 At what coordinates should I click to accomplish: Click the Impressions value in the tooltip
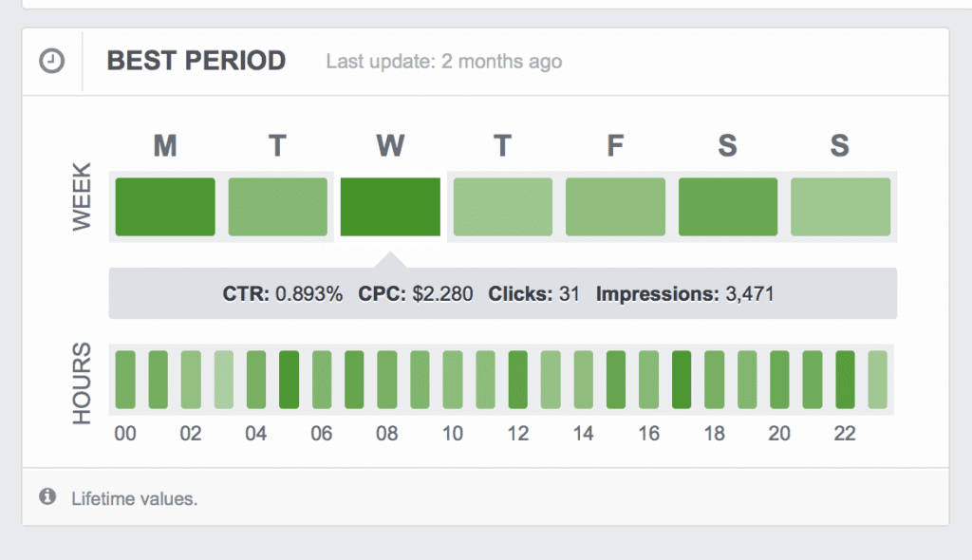tap(750, 294)
